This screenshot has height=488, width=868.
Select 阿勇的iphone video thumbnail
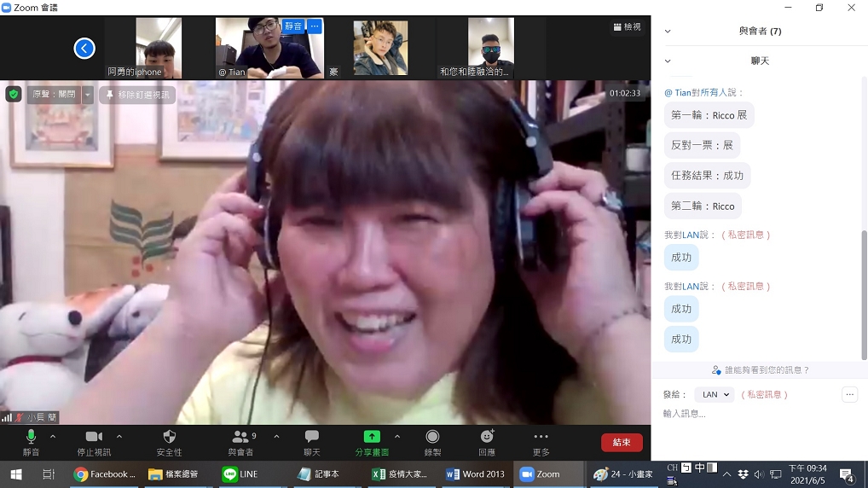click(x=159, y=48)
